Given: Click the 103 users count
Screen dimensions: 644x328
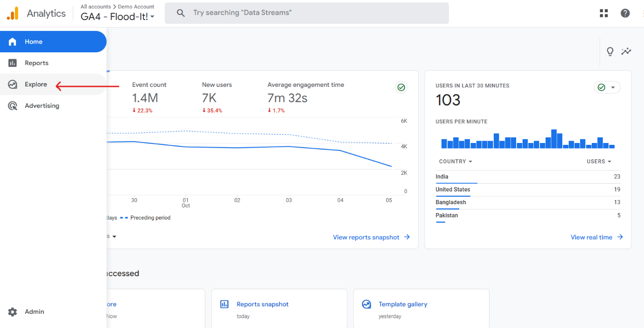Looking at the screenshot, I should [448, 100].
